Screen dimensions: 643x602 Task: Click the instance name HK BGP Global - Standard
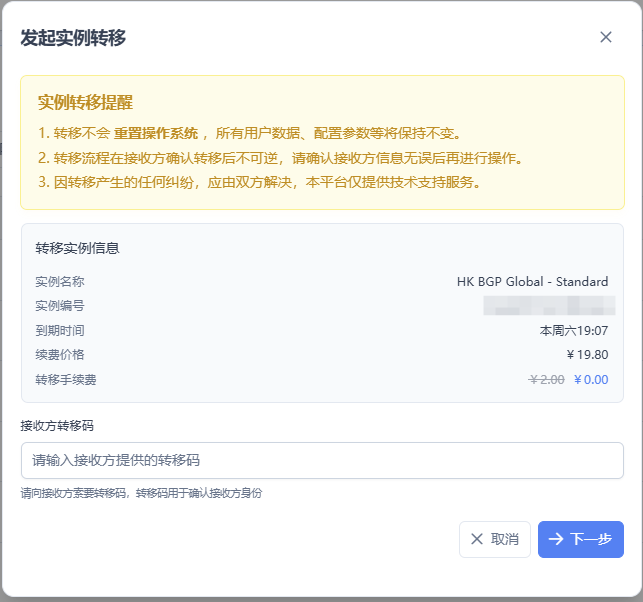click(532, 282)
